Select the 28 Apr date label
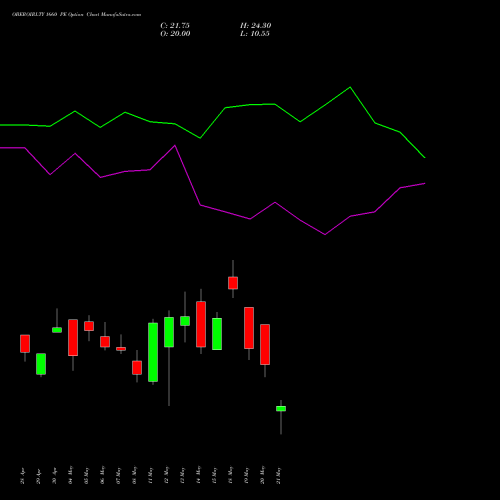 tap(22, 476)
